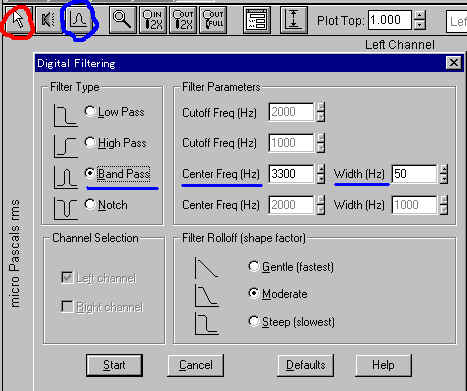Click the band pass Width 50 spinner
Image resolution: width=467 pixels, height=391 pixels.
[x=444, y=174]
